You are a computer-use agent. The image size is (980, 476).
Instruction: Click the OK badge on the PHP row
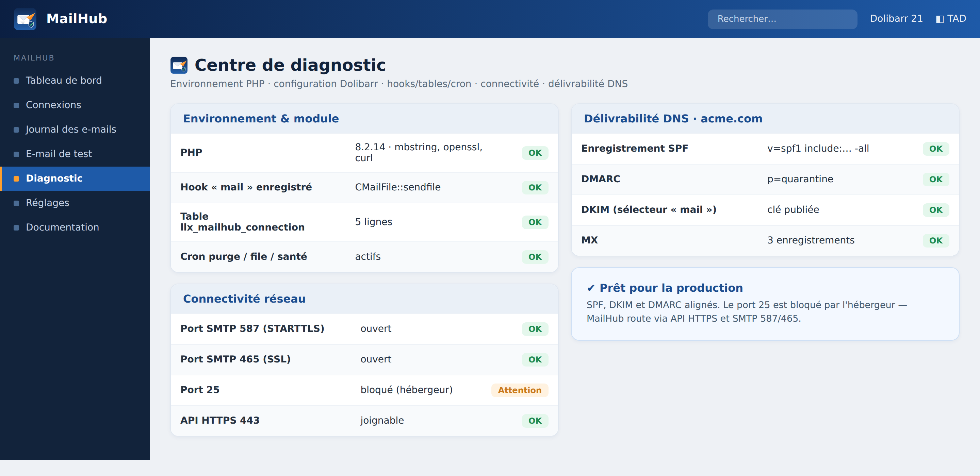(x=535, y=153)
